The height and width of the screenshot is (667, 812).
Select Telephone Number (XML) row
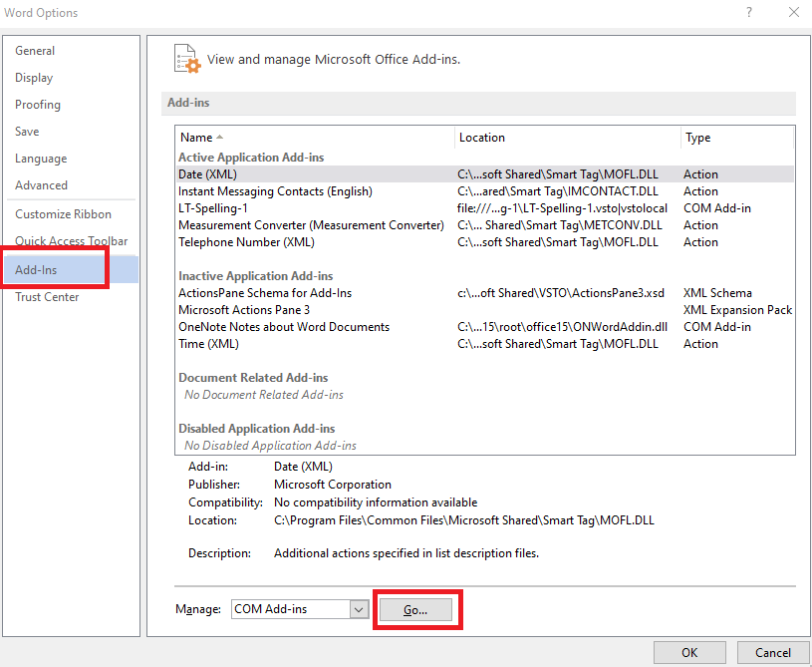tap(485, 242)
